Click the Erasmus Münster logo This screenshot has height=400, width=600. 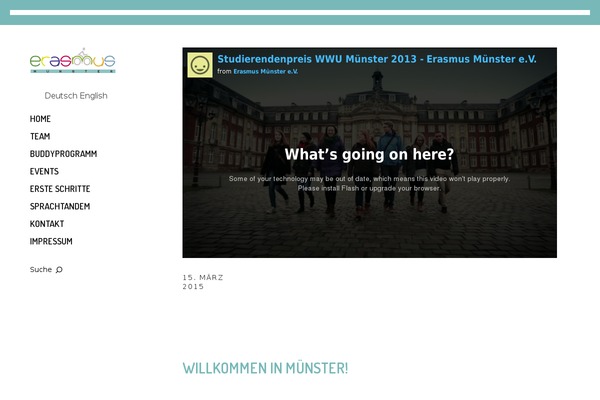[x=72, y=61]
